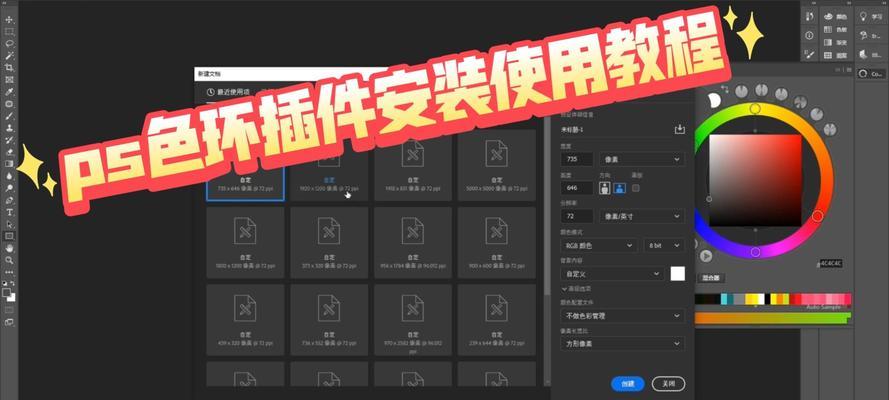
Task: Open the Coolorus color wheel panel
Action: click(871, 74)
